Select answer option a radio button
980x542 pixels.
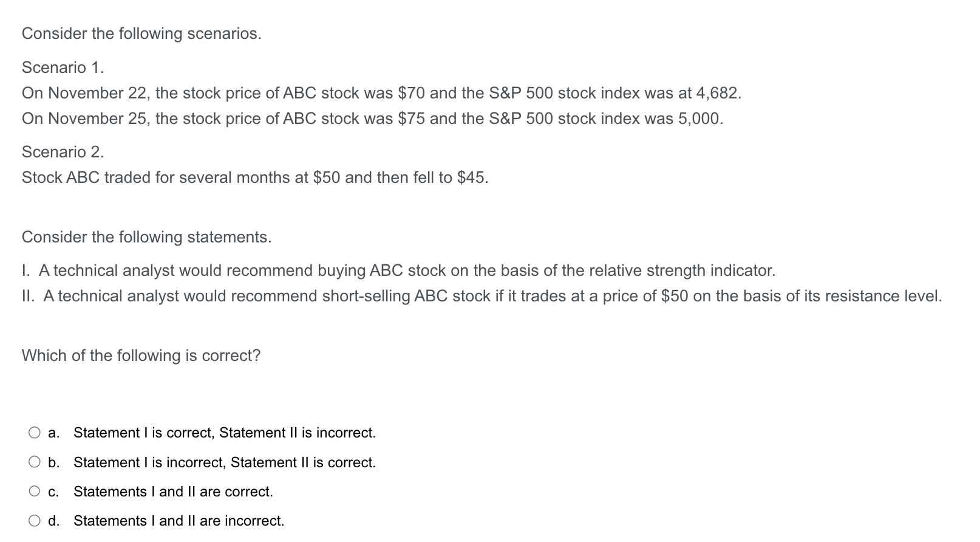[35, 433]
